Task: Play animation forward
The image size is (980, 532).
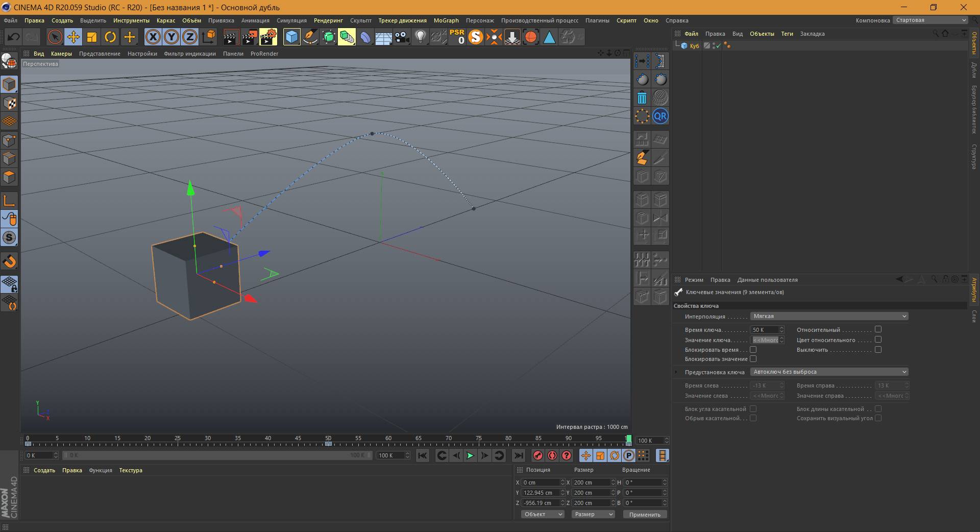Action: coord(470,455)
